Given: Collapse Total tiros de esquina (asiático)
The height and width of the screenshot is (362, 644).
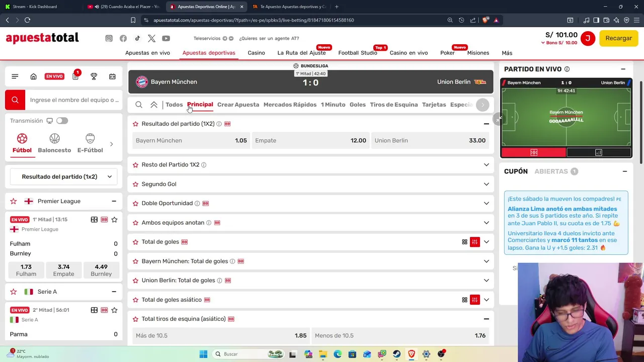Looking at the screenshot, I should click(486, 319).
